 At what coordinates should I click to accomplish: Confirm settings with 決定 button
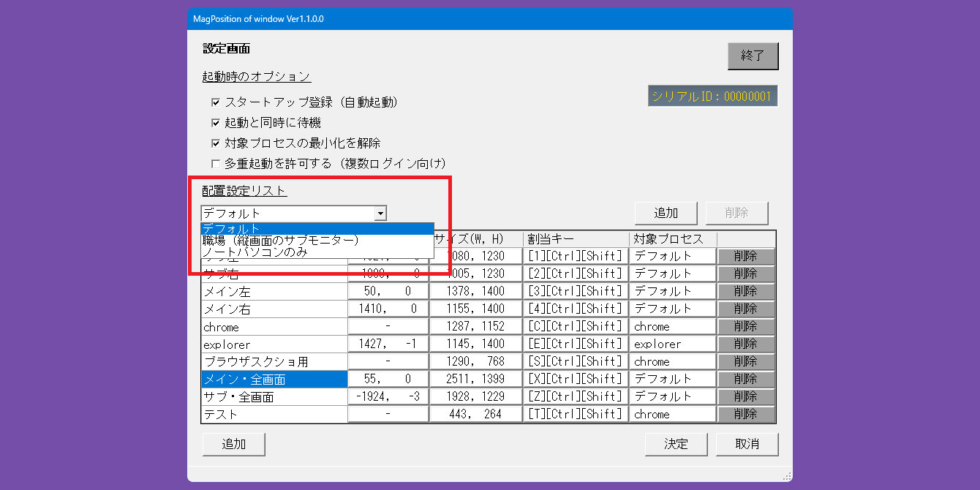676,444
